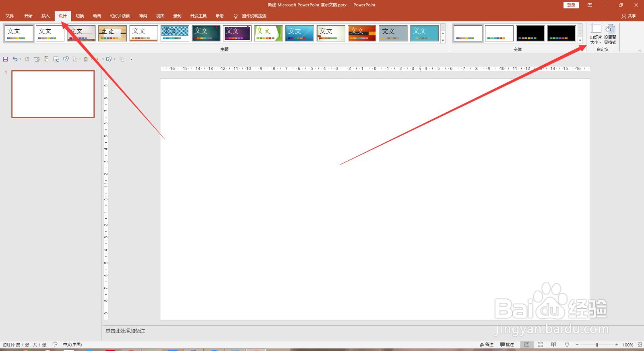Viewport: 644px width, 351px height.
Task: Select the second white variant thumbnail
Action: [499, 33]
